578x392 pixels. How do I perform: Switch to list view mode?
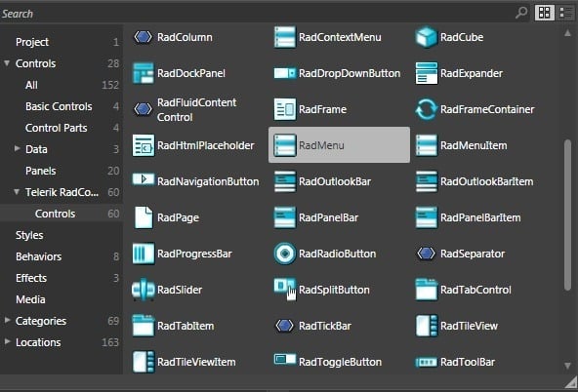coord(566,13)
